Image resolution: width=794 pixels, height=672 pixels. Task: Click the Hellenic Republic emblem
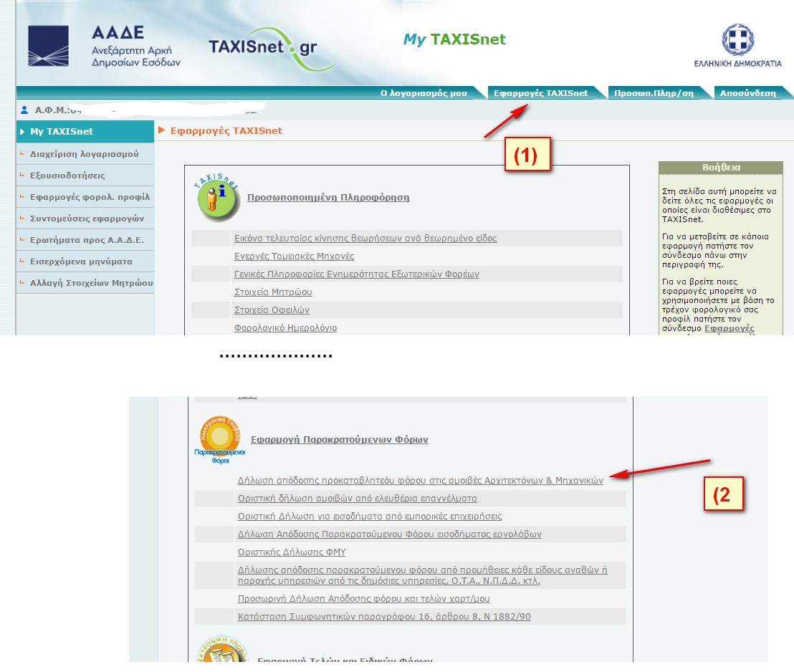pos(738,39)
